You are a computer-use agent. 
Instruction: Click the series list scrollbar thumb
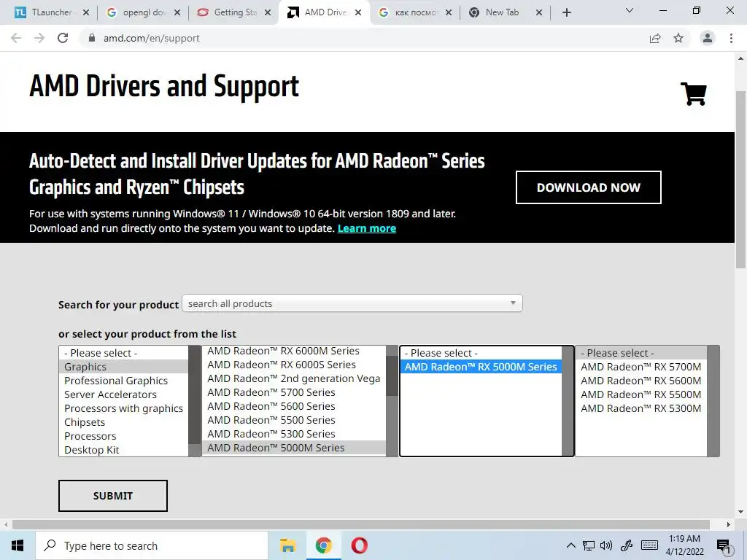(392, 376)
